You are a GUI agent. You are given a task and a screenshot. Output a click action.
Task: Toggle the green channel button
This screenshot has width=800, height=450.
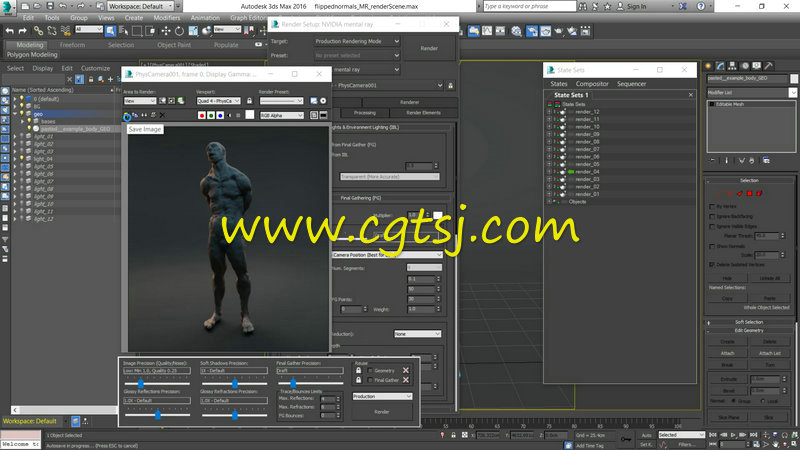[211, 115]
